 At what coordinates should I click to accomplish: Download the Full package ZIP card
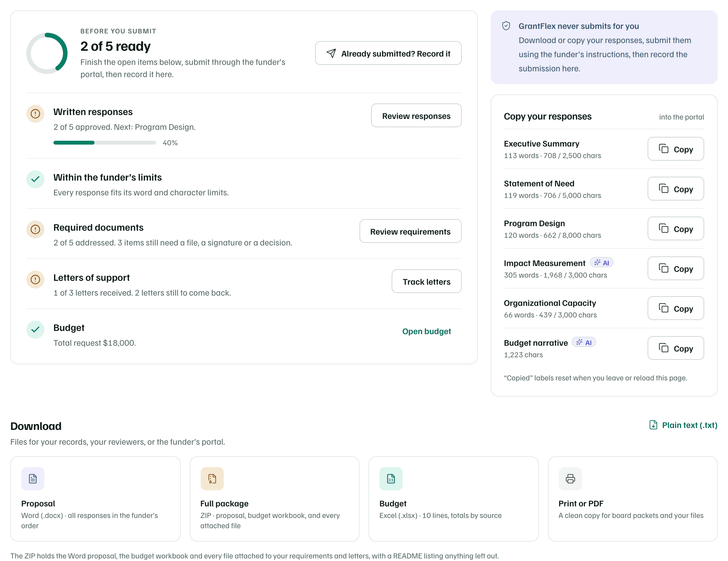point(274,499)
